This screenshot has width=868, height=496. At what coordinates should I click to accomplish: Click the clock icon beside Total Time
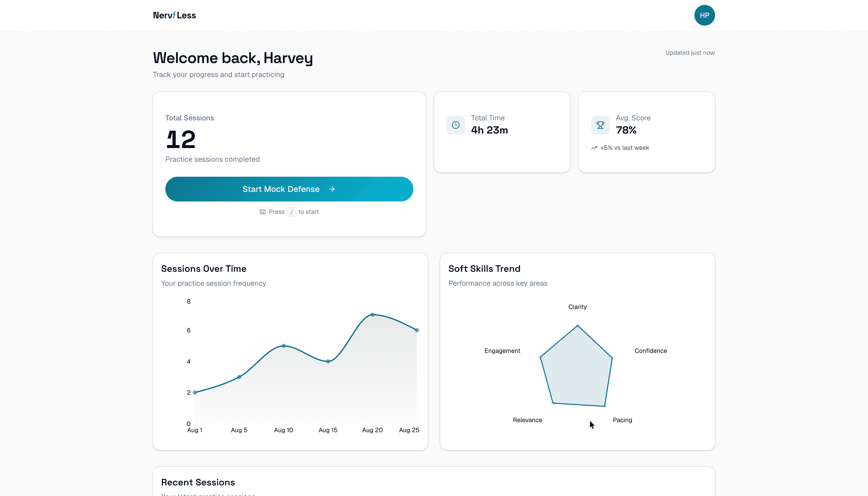[455, 125]
